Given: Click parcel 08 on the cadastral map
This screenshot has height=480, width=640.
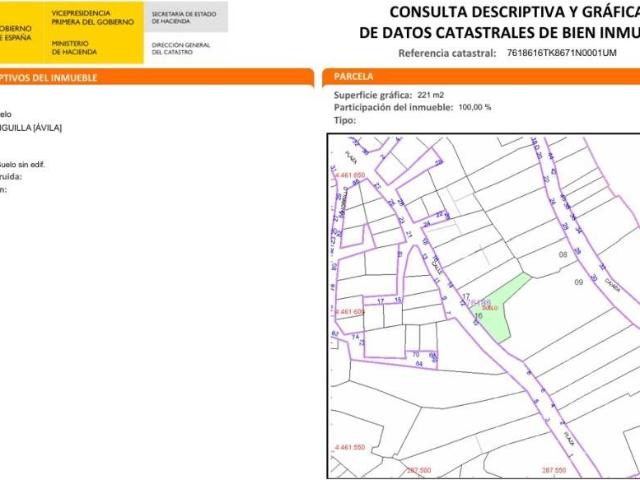Looking at the screenshot, I should pos(562,256).
